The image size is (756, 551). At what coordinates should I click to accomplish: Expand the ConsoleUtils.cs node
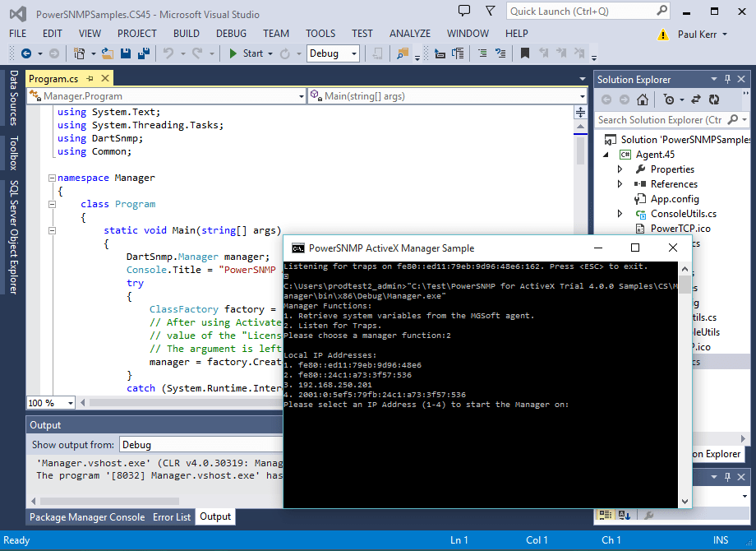pos(620,214)
